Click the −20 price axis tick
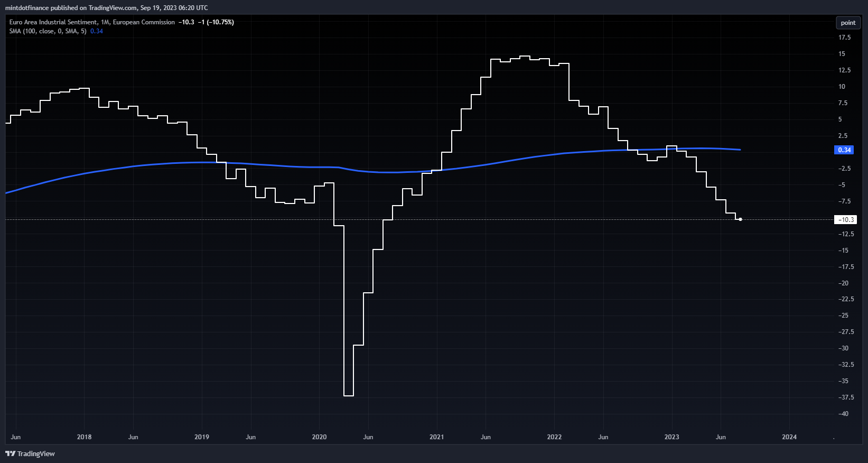Viewport: 868px width, 463px height. pyautogui.click(x=843, y=283)
